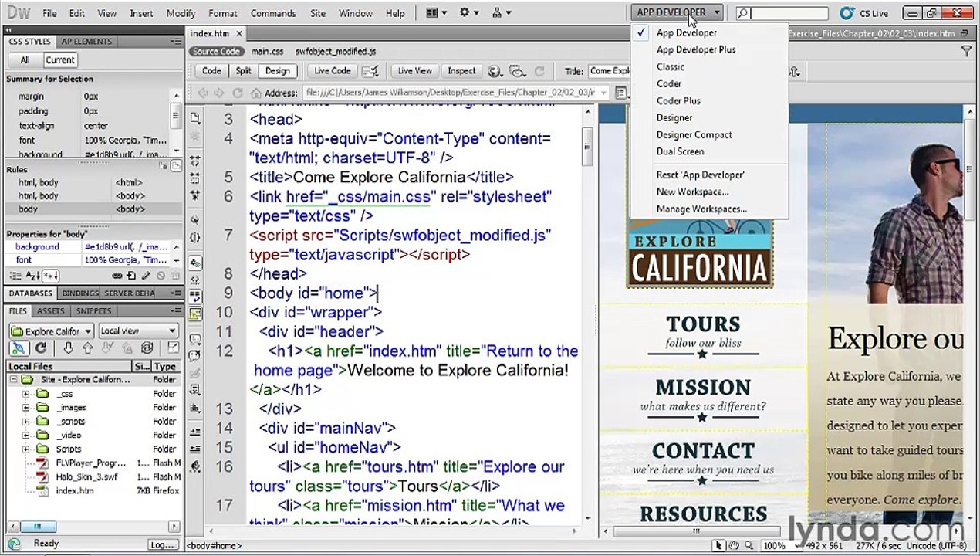This screenshot has height=556, width=980.
Task: Click the Open documents icon in code toolbar
Action: coord(194,118)
